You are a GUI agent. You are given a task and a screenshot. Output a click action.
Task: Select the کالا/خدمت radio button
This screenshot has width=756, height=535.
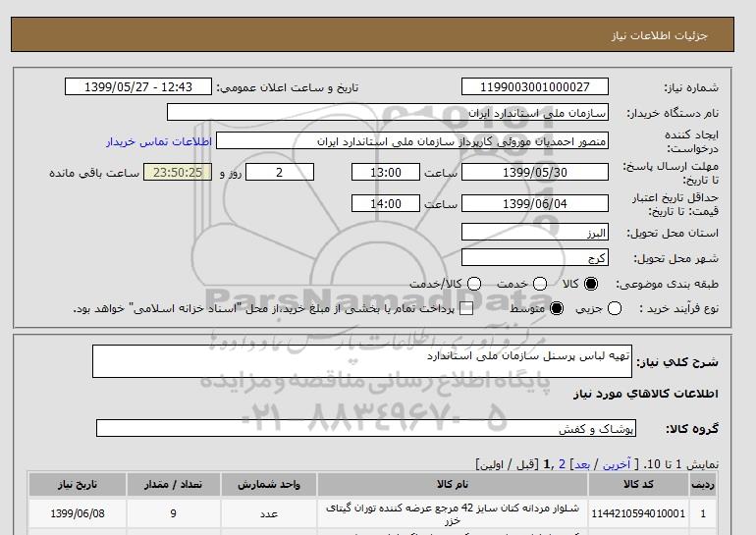[x=474, y=284]
